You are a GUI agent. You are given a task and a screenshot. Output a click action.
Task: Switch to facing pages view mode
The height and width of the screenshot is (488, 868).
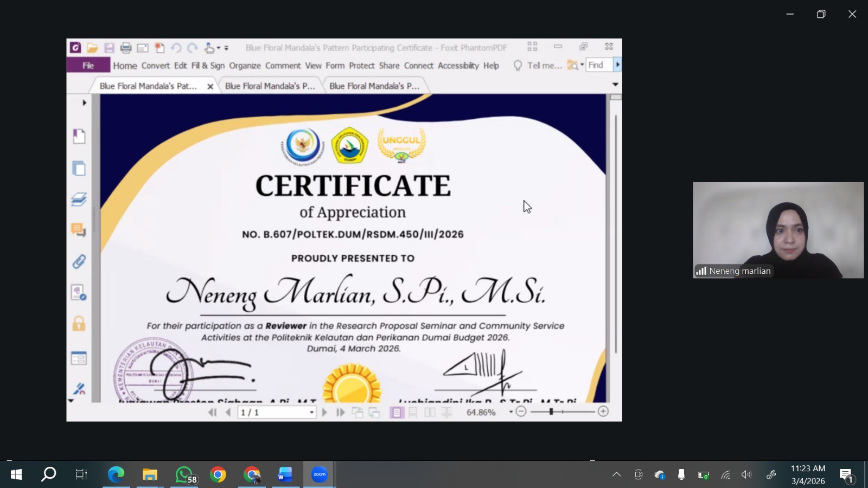click(x=430, y=413)
